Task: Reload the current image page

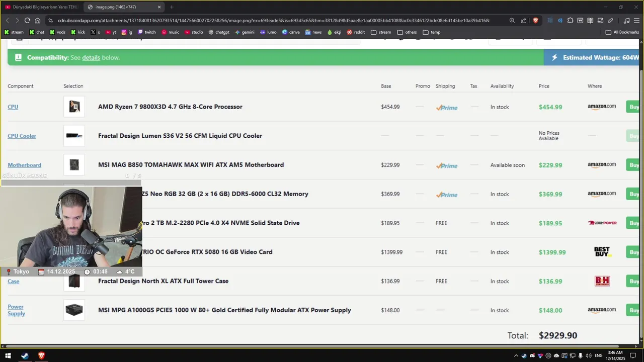Action: click(x=27, y=21)
